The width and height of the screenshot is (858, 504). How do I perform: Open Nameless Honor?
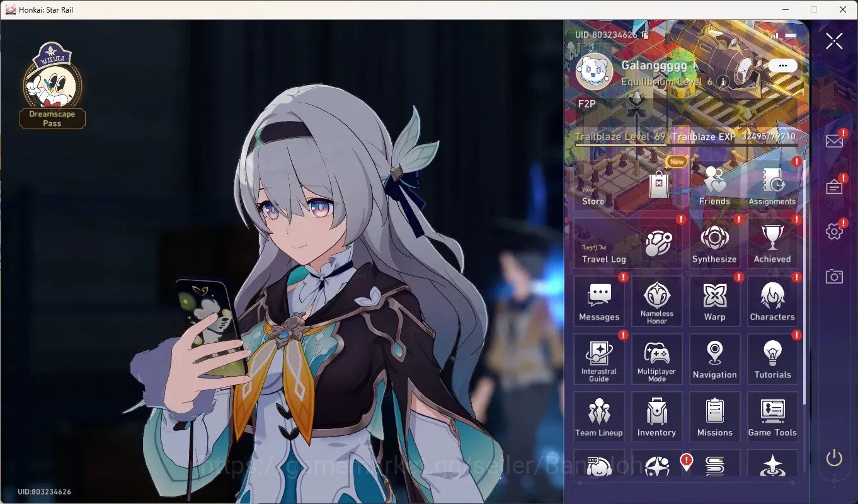pos(657,301)
